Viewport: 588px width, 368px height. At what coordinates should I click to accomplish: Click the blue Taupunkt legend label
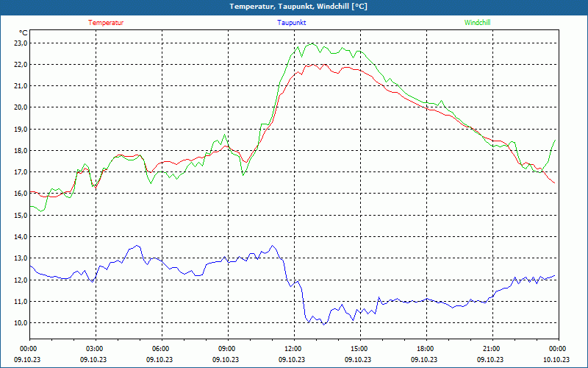point(291,23)
